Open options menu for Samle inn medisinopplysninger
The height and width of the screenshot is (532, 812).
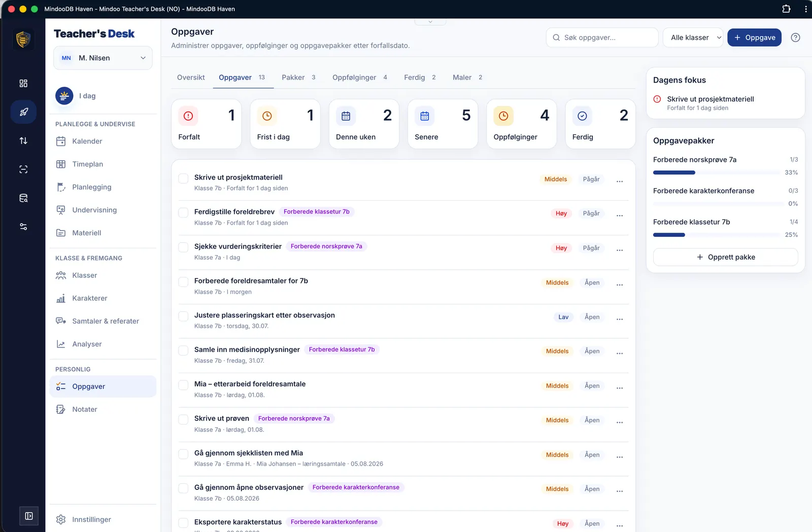[620, 353]
